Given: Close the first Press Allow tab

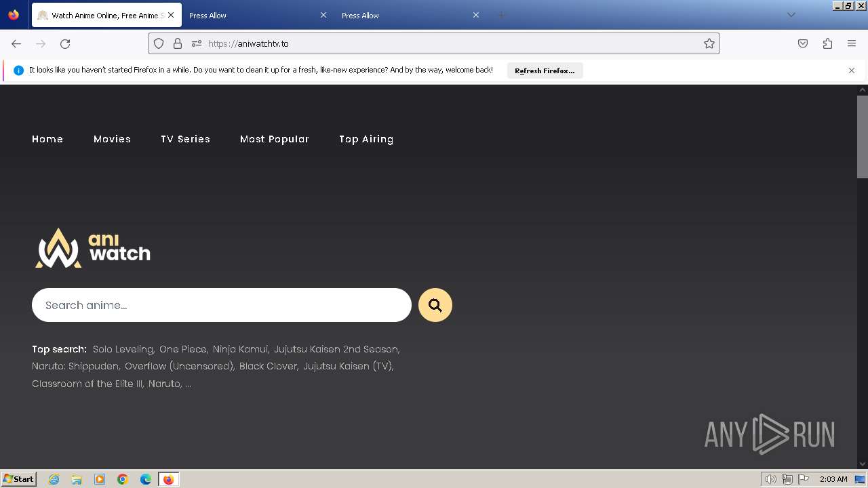Looking at the screenshot, I should coord(323,15).
